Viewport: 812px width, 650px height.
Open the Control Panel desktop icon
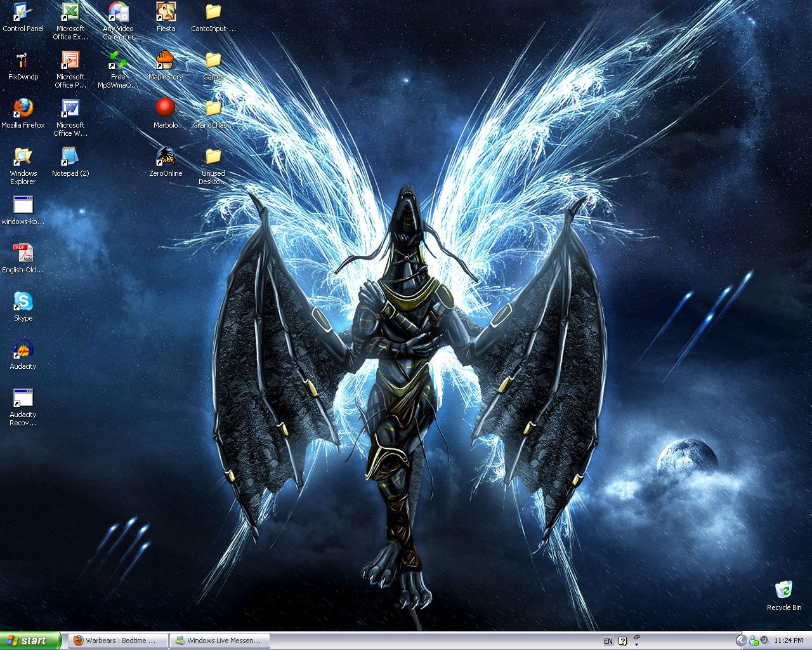click(23, 17)
